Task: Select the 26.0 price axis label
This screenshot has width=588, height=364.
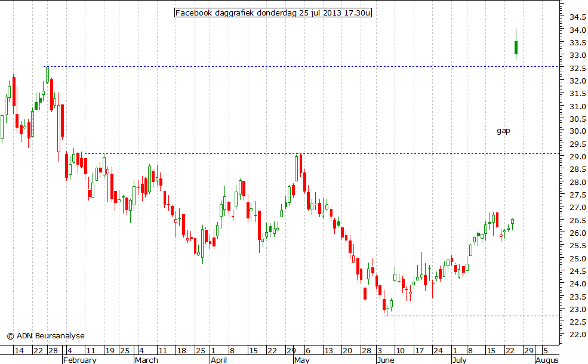Action: click(x=578, y=233)
